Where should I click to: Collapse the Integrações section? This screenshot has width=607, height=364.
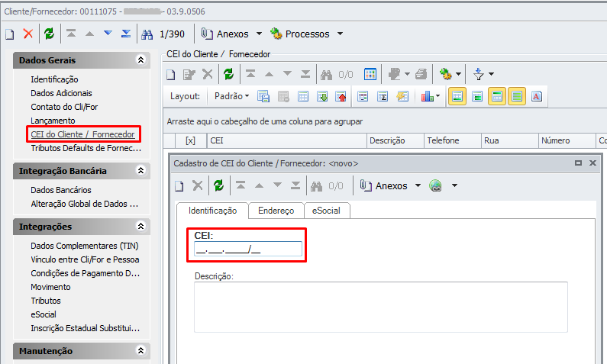pyautogui.click(x=141, y=227)
